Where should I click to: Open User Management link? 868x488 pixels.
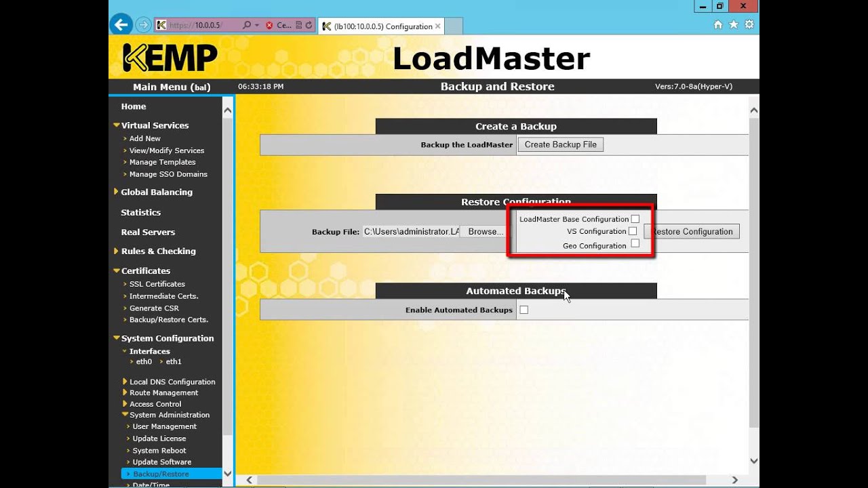[165, 426]
